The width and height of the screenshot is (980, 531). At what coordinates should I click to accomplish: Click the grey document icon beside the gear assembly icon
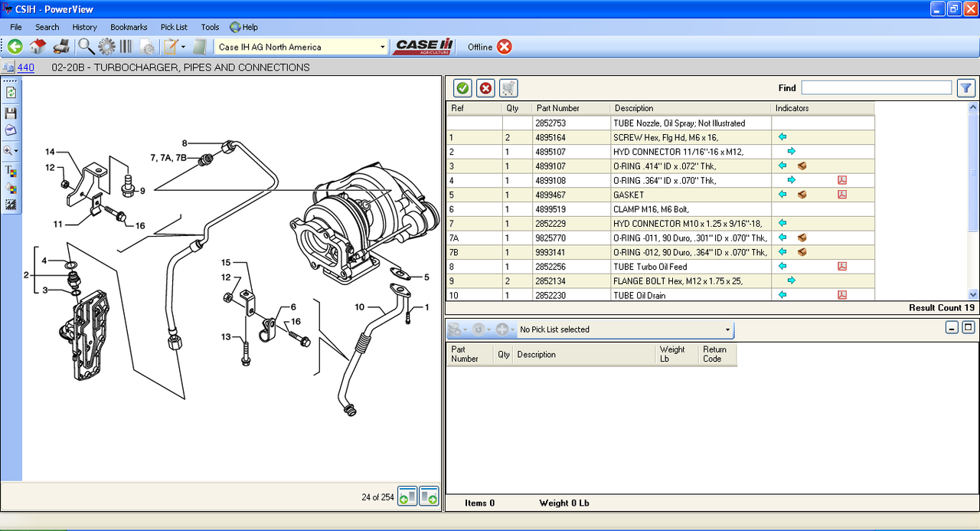(147, 47)
